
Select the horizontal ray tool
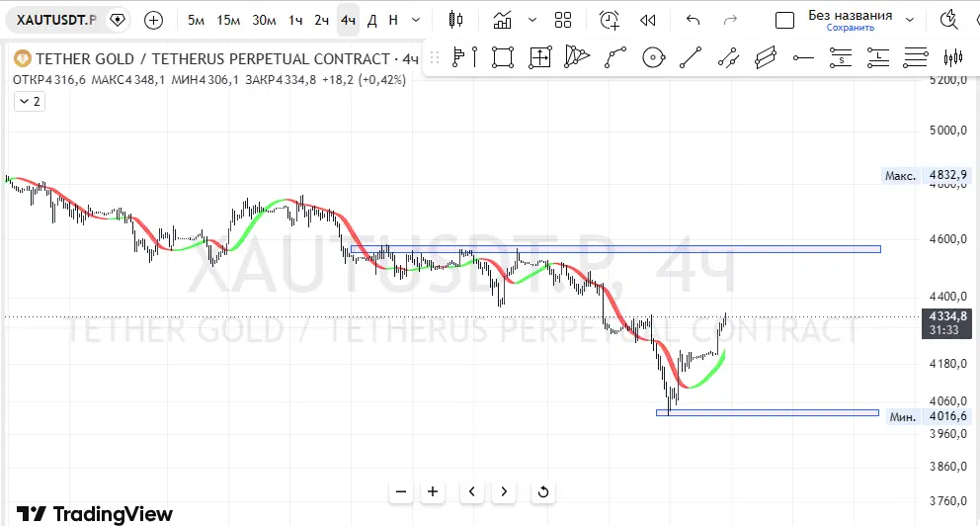point(803,57)
